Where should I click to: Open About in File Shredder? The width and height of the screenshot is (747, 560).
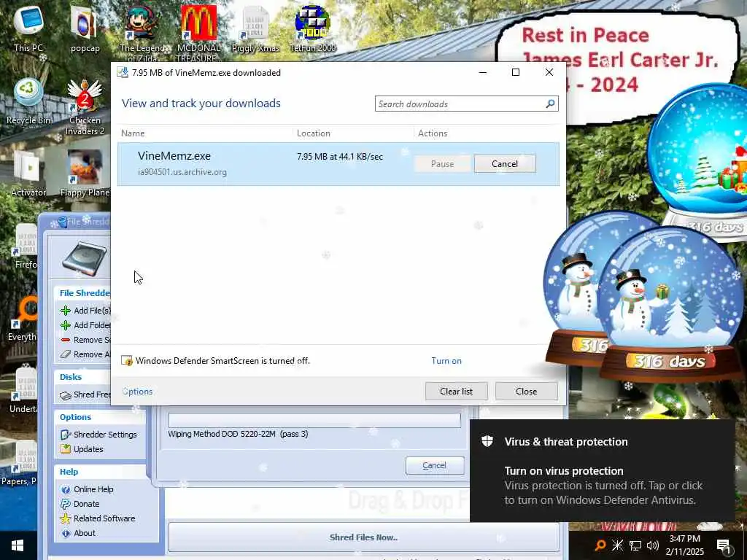pyautogui.click(x=78, y=533)
